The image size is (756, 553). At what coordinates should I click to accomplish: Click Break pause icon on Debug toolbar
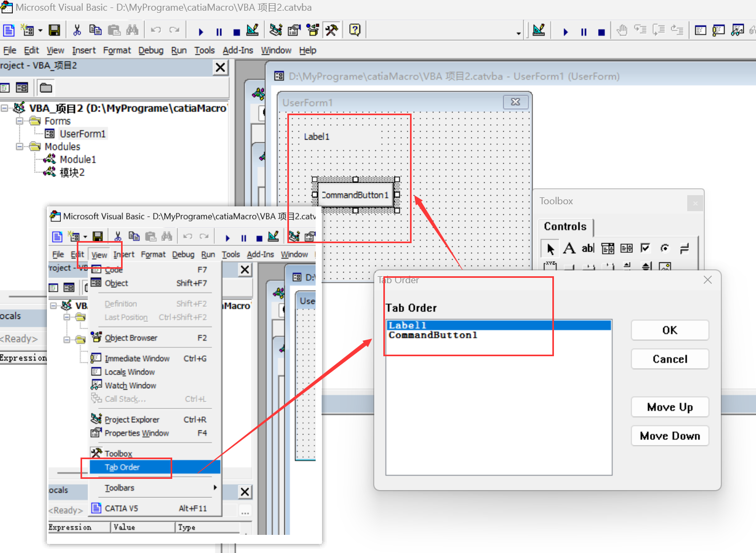pos(584,32)
